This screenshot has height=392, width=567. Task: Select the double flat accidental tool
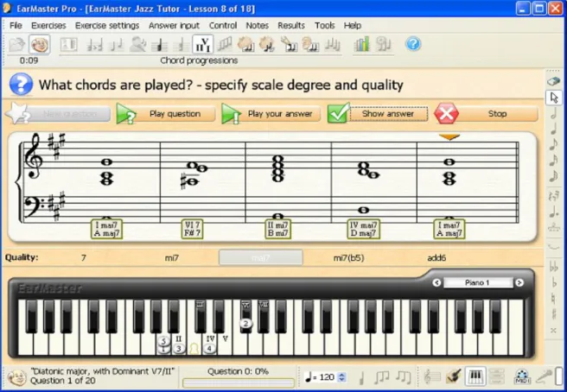[553, 267]
